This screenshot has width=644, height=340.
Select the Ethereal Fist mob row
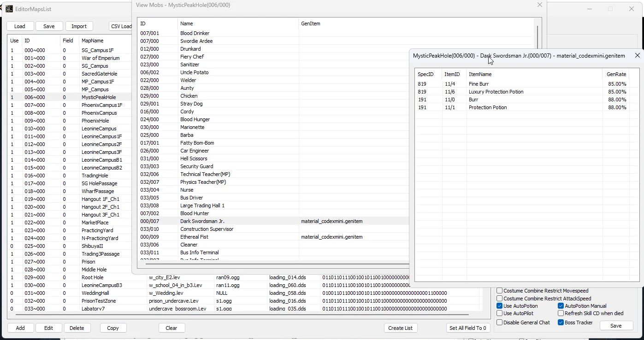click(273, 237)
